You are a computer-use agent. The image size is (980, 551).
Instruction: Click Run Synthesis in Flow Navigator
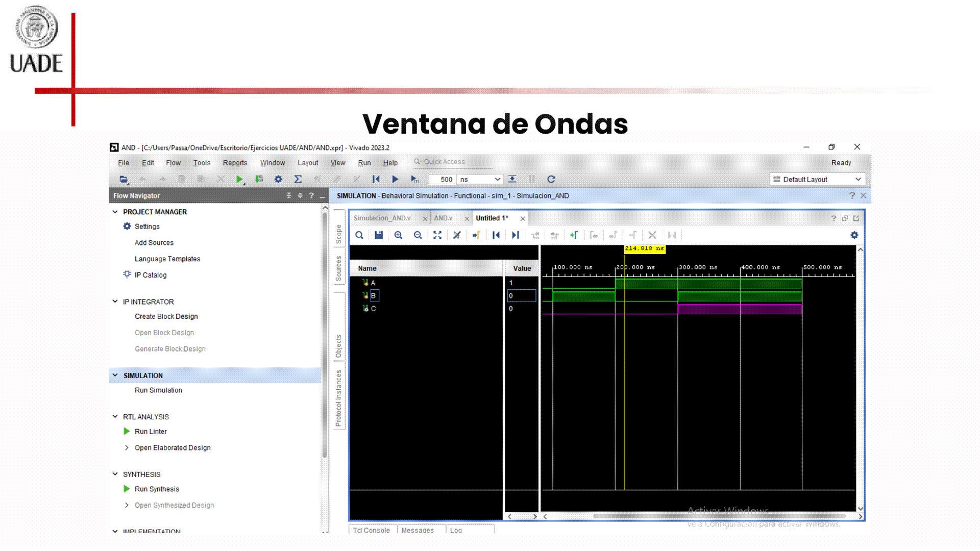click(157, 489)
